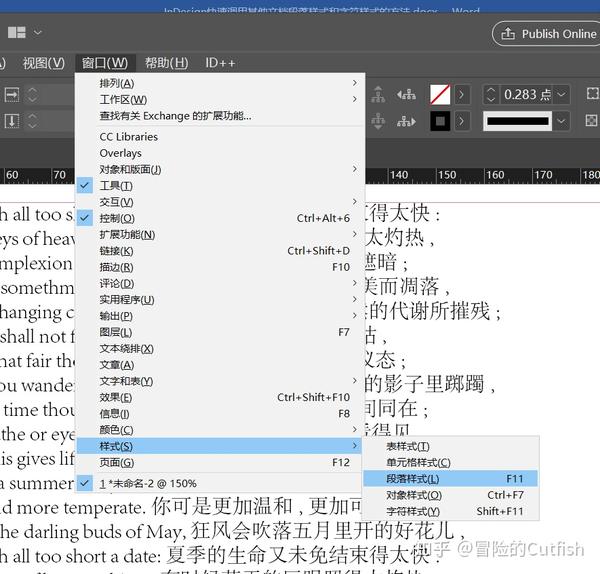This screenshot has width=600, height=574.
Task: Click 查找有关 Exchange 的扩展功能
Action: (x=220, y=116)
